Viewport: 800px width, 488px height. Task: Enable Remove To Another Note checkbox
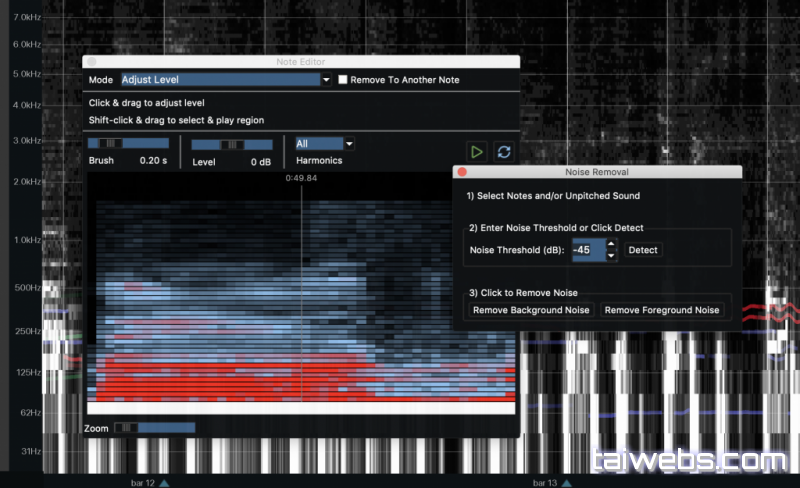tap(343, 79)
